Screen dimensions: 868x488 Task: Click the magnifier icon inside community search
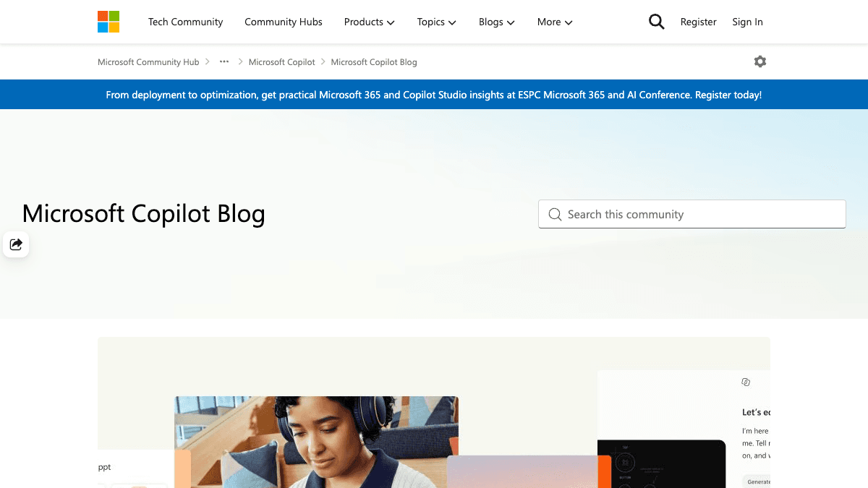point(555,215)
